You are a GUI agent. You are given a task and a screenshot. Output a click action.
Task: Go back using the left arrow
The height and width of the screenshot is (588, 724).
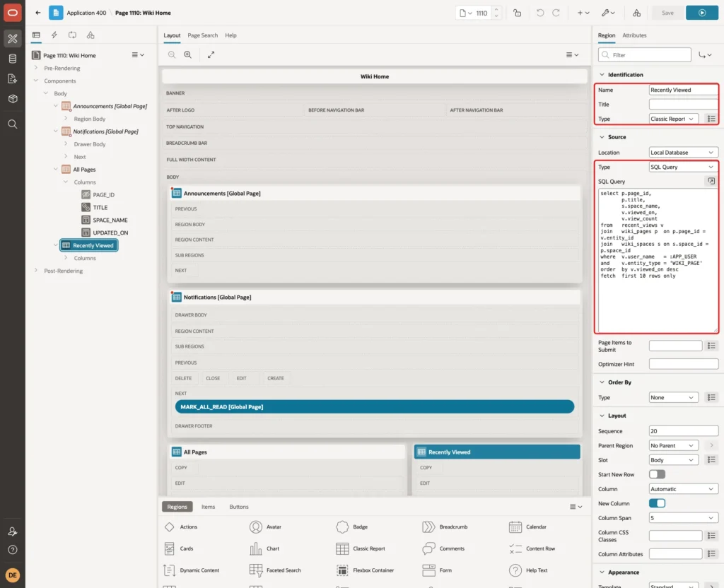tap(38, 13)
